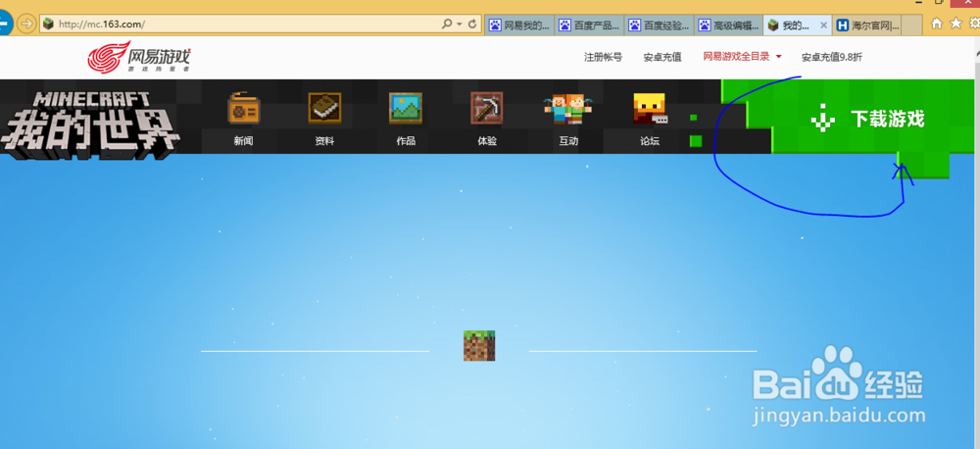The height and width of the screenshot is (449, 980).
Task: Open the 论坛 navigation label
Action: (x=650, y=141)
